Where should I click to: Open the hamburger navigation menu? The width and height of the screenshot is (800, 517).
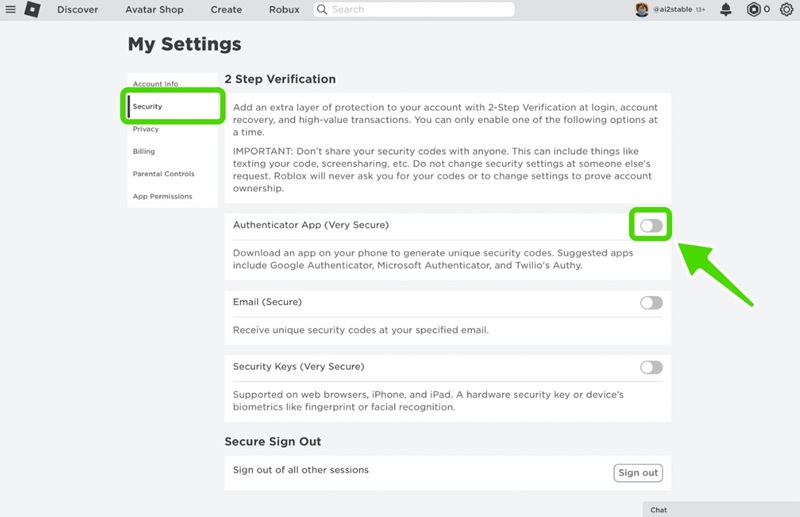(11, 10)
